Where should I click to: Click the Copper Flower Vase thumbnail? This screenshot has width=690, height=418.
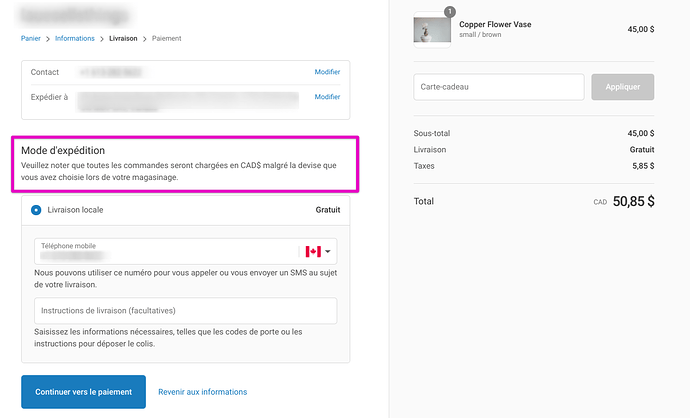(432, 29)
